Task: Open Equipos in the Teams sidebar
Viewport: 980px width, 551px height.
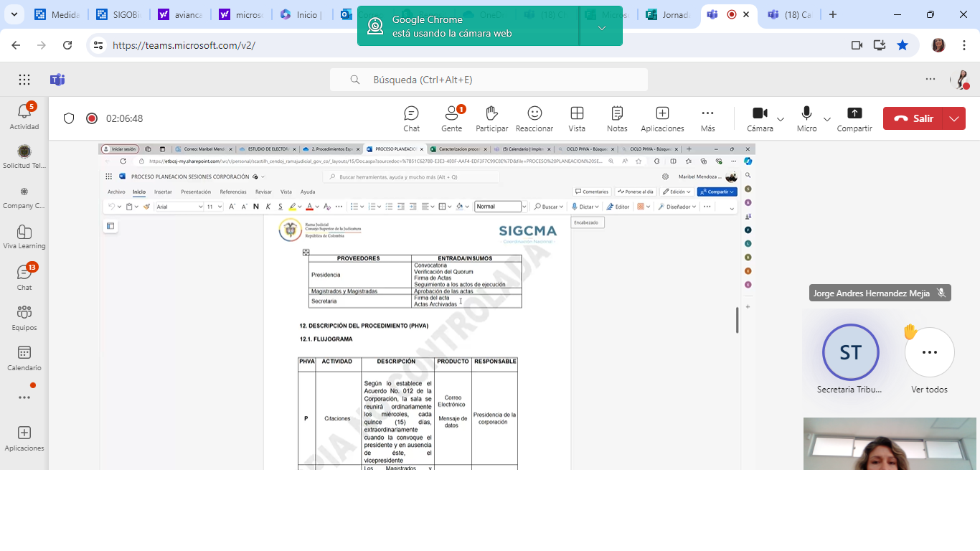Action: click(24, 317)
